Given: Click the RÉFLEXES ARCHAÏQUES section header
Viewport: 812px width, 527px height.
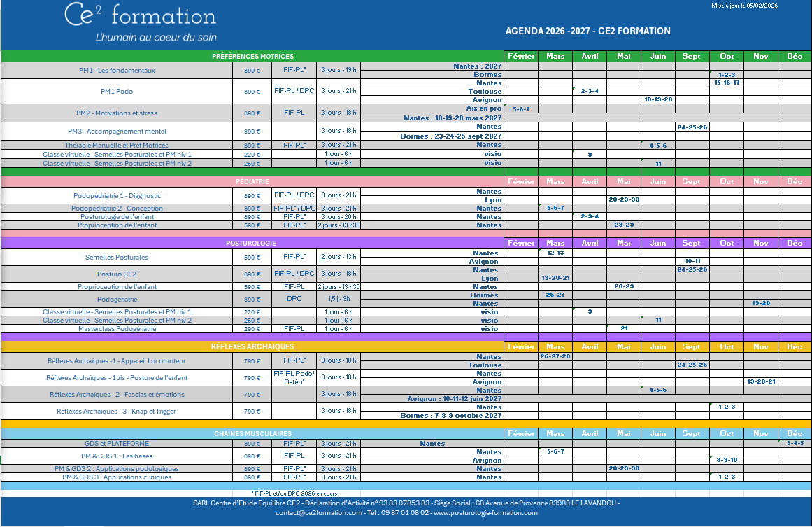Looking at the screenshot, I should tap(252, 346).
